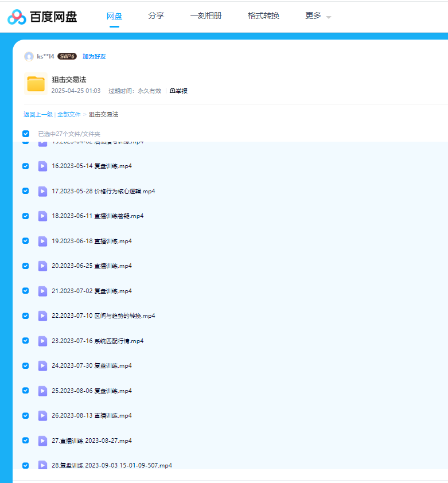Click the SVIP6 membership badge
448x483 pixels.
coord(67,56)
